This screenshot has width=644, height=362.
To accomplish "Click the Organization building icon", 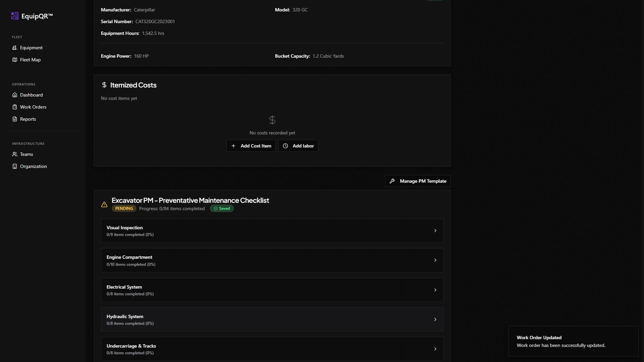I will (15, 166).
